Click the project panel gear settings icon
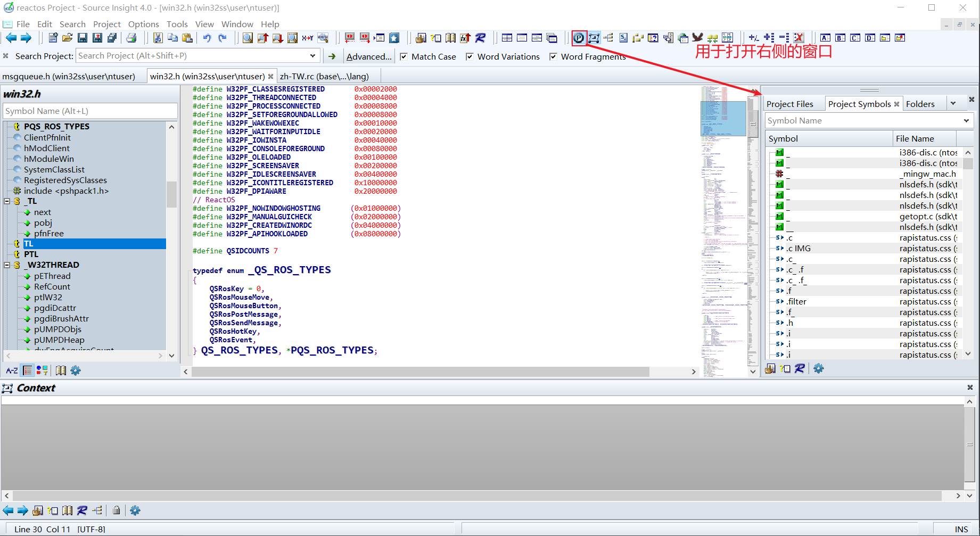The width and height of the screenshot is (980, 536). 819,368
